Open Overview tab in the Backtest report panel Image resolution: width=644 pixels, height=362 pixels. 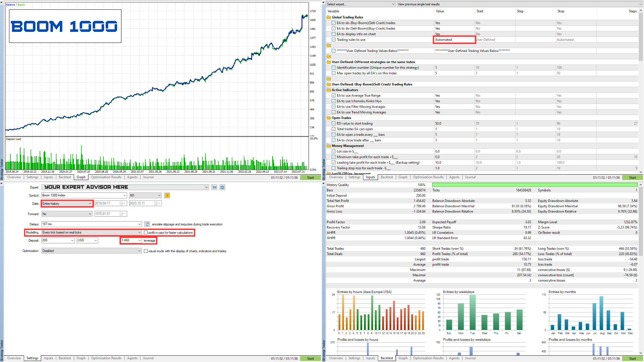[336, 358]
